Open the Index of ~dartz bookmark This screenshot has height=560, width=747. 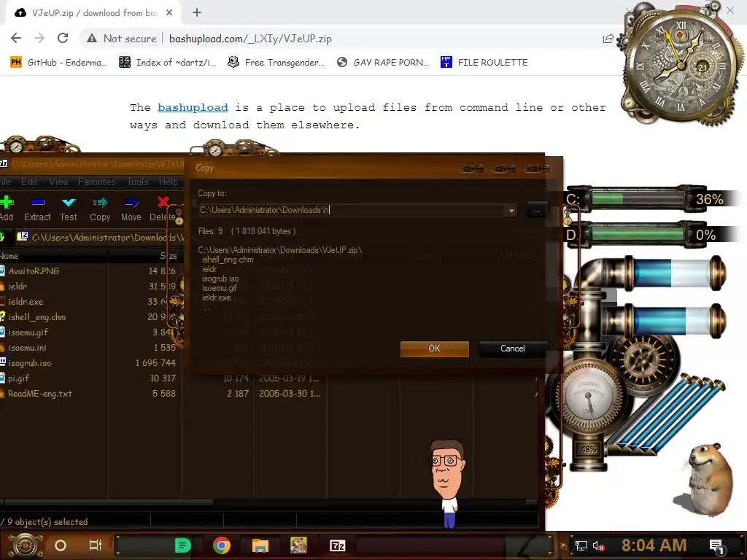(167, 63)
